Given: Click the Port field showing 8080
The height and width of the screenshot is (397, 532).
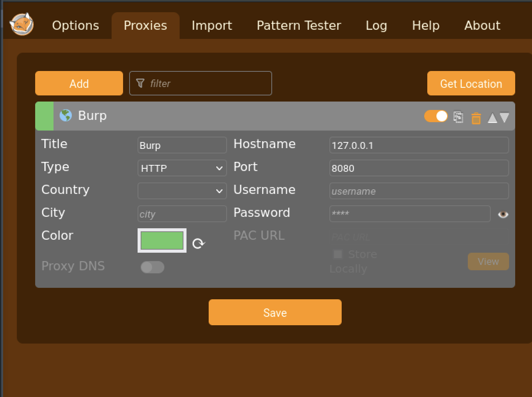Looking at the screenshot, I should click(x=419, y=168).
